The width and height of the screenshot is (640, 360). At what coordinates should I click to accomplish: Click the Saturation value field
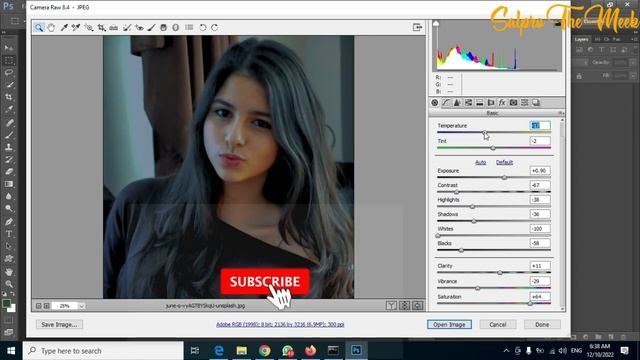point(540,297)
